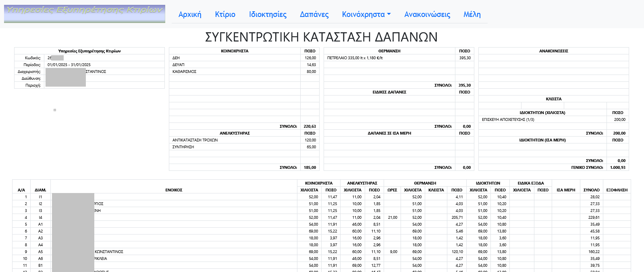644x272 pixels.
Task: Click the ΓΕΝΙΚΟ ΣΥΝΟΛΟ amount 1.000,93
Action: click(x=617, y=168)
